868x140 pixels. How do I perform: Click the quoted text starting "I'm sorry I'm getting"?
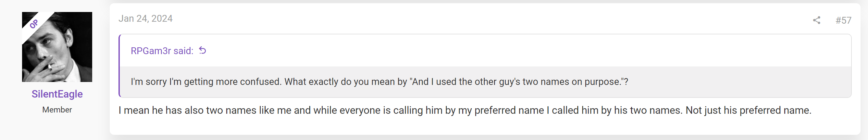(379, 82)
